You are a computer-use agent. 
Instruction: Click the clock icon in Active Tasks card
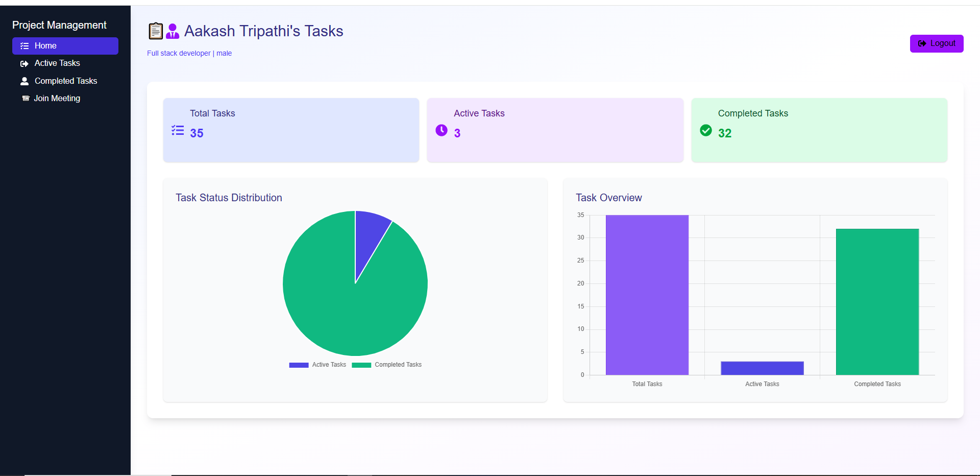tap(441, 131)
